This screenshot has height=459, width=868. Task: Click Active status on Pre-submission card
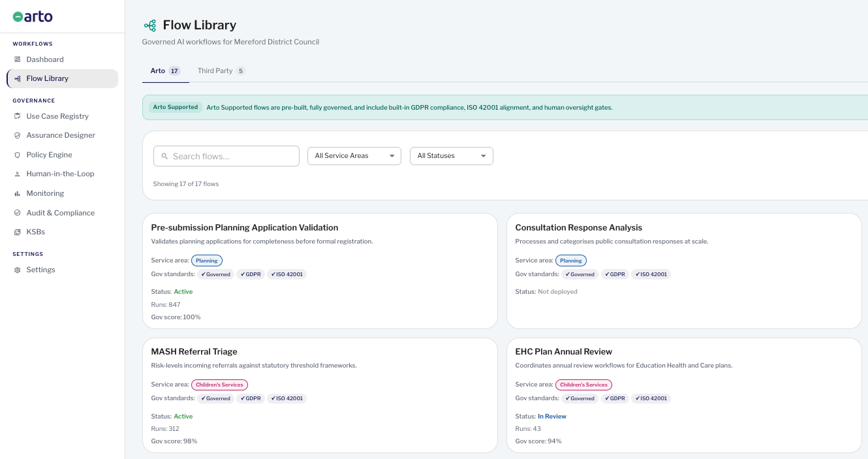(183, 292)
